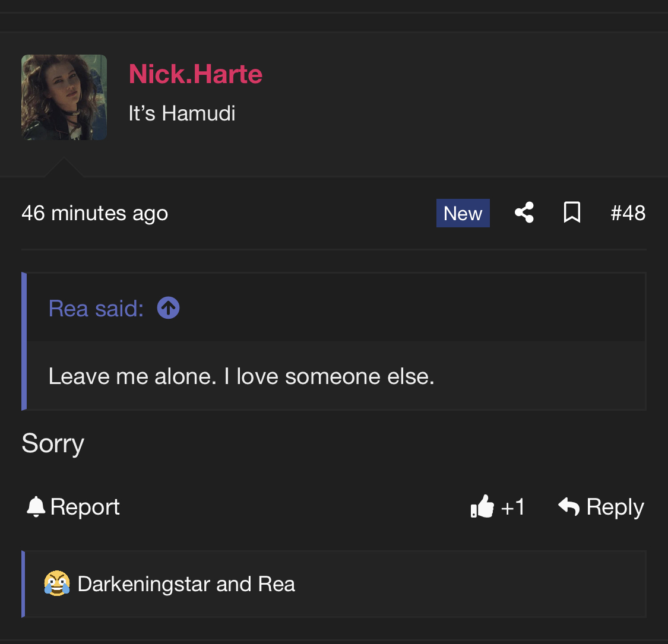The image size is (668, 644).
Task: Click the curved reply arrow icon
Action: (x=569, y=506)
